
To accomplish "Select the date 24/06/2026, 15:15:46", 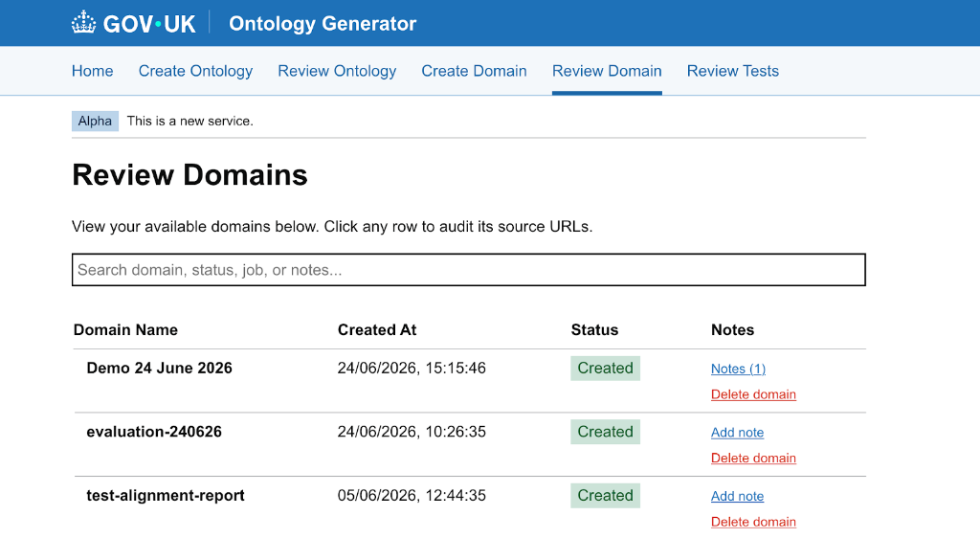I will pos(412,368).
